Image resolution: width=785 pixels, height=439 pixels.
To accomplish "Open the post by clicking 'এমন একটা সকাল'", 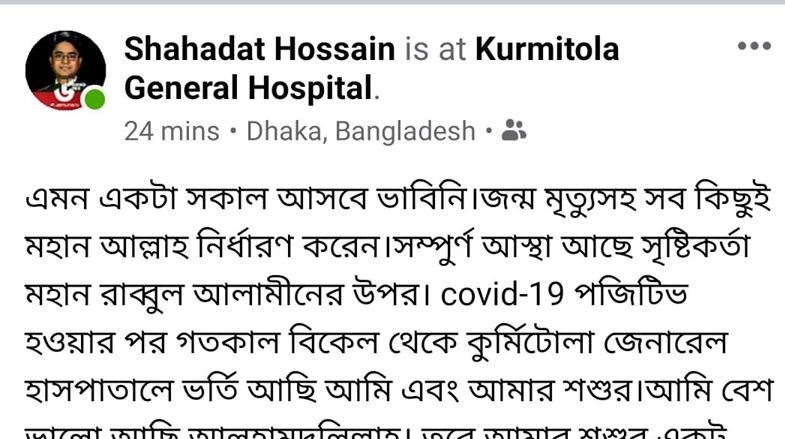I will pos(146,198).
